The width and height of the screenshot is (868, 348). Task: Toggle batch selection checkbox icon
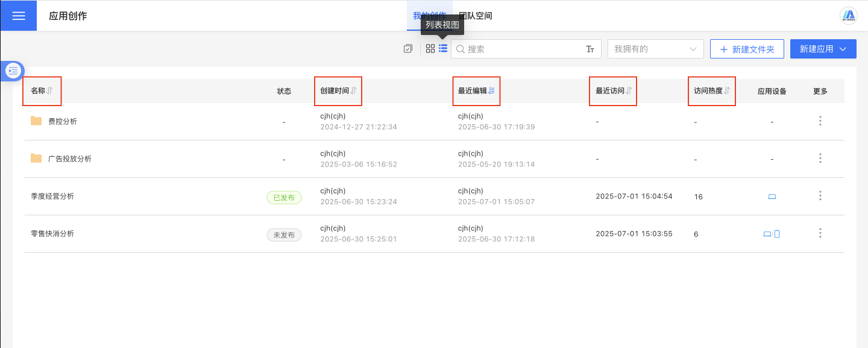tap(408, 49)
